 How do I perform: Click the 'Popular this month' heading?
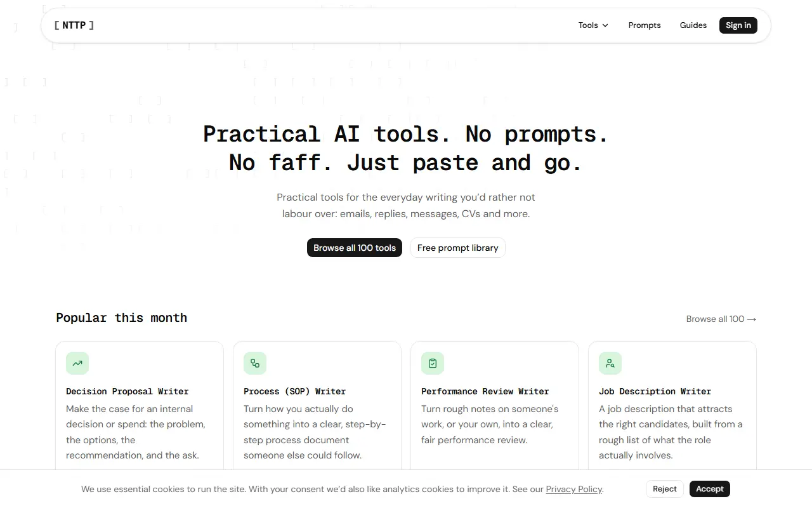[x=122, y=317]
